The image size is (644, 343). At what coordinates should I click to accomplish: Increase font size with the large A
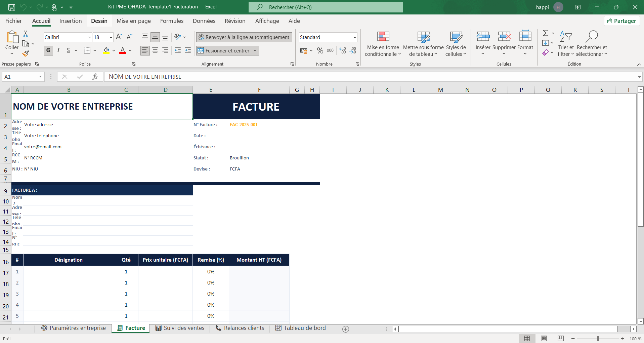[119, 37]
